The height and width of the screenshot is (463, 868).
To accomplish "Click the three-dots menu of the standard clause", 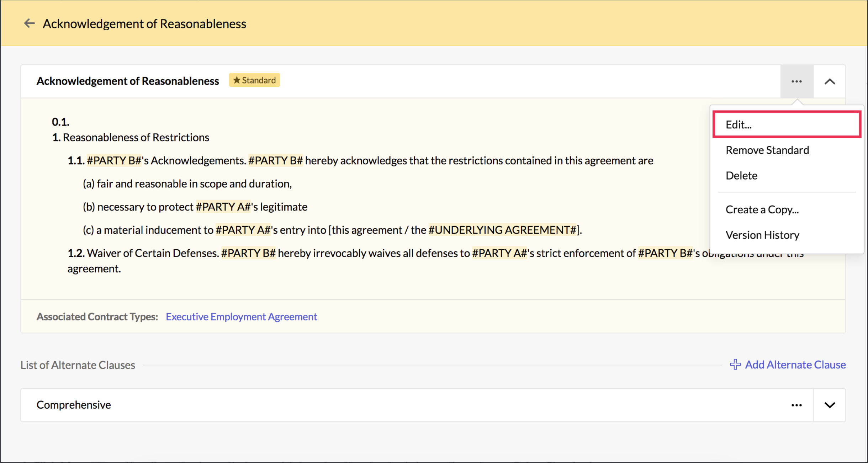I will (x=796, y=81).
